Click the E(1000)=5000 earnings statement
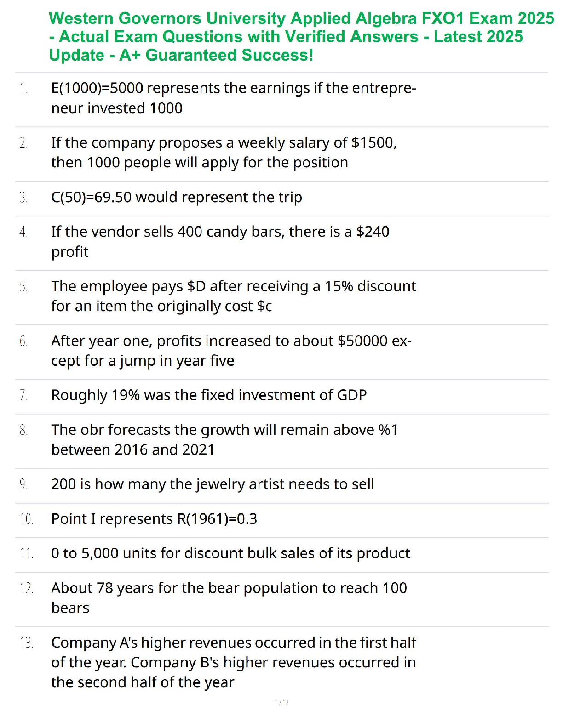The height and width of the screenshot is (728, 563). click(x=233, y=98)
